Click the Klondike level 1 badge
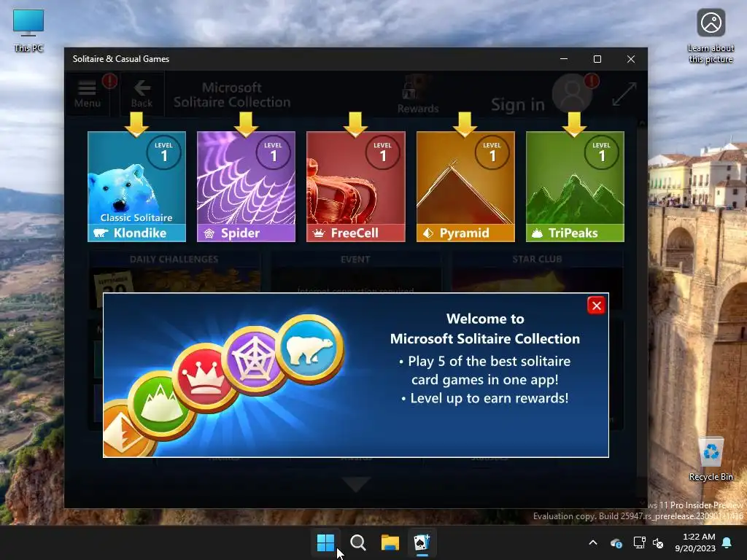747x560 pixels. pyautogui.click(x=164, y=152)
